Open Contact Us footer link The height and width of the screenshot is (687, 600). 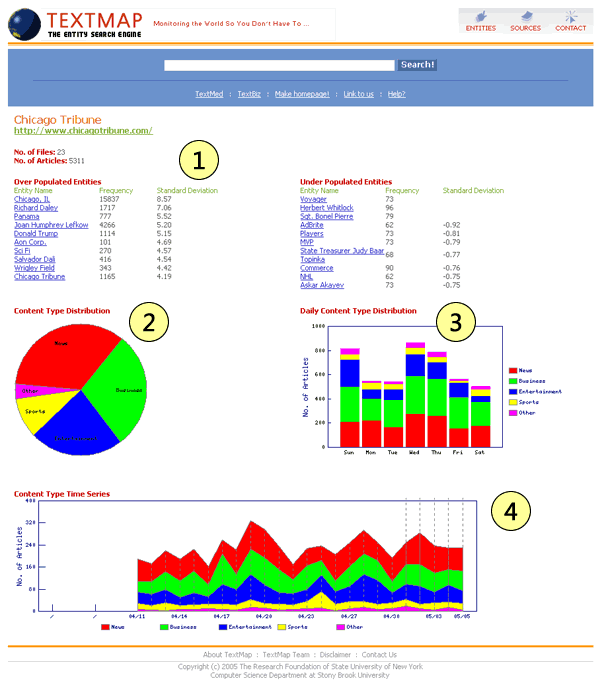click(379, 655)
